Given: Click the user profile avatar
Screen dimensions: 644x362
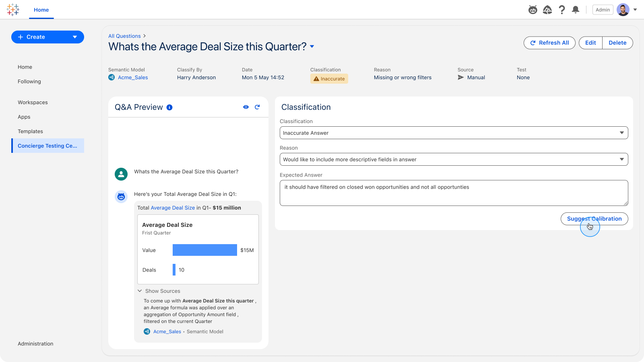Looking at the screenshot, I should point(623,10).
